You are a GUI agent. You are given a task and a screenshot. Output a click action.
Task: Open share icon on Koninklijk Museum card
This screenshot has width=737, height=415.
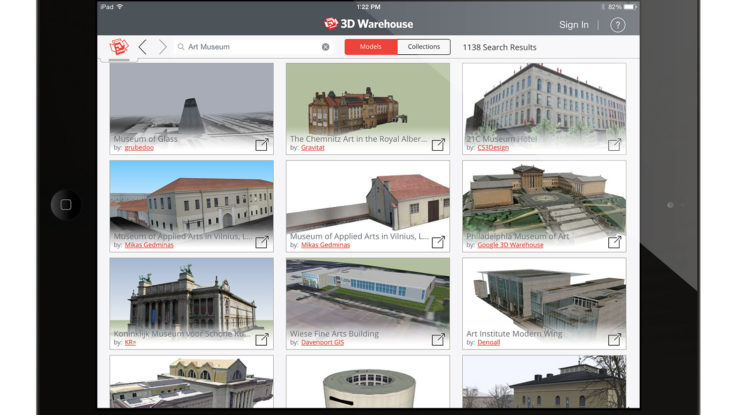pos(262,339)
